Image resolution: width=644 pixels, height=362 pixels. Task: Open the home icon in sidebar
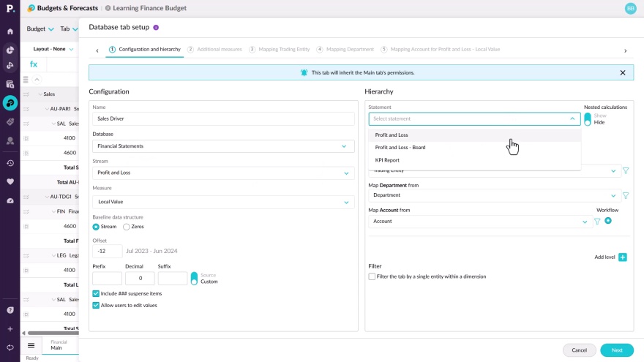click(10, 31)
